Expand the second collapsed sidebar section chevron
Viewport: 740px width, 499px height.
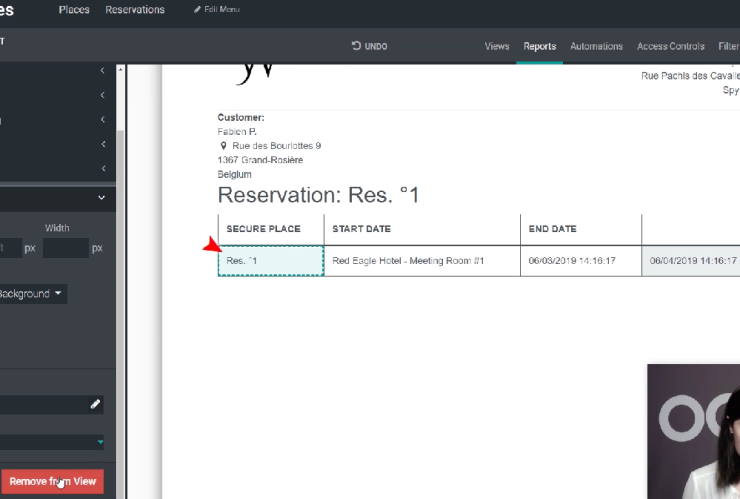click(x=103, y=95)
